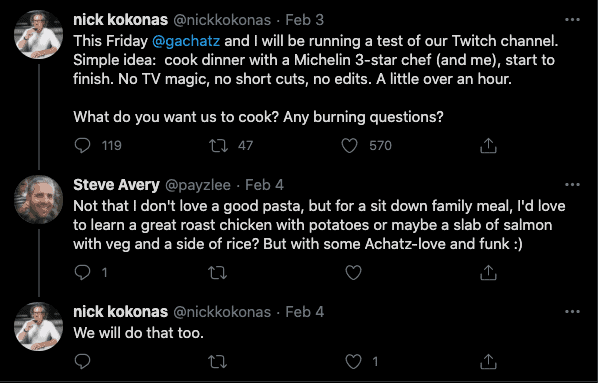Retweet the "We will do that too" tweet
This screenshot has height=383, width=598.
pyautogui.click(x=218, y=362)
